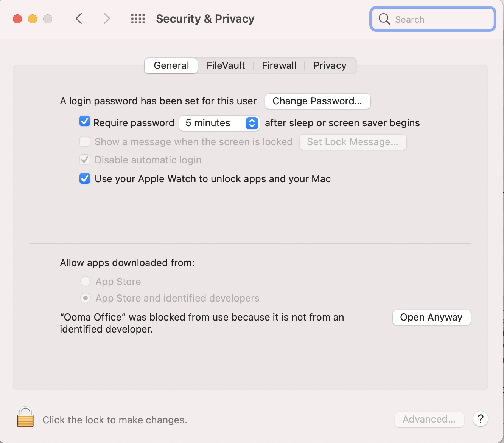This screenshot has height=443, width=504.
Task: Select the App Store radio option
Action: point(86,281)
